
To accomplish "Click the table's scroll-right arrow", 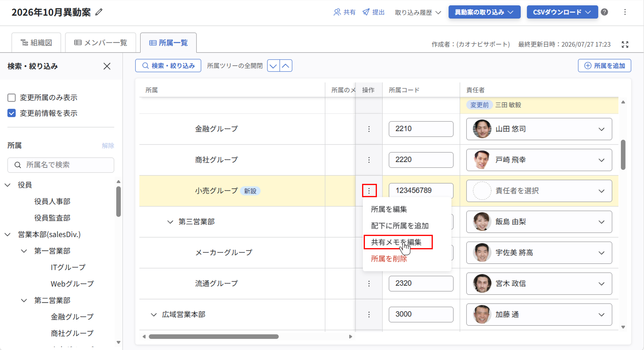I will pyautogui.click(x=351, y=337).
